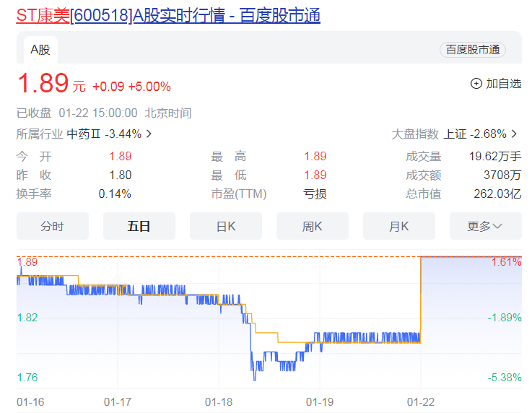Click the 换手率 value 0.14%

pos(115,194)
